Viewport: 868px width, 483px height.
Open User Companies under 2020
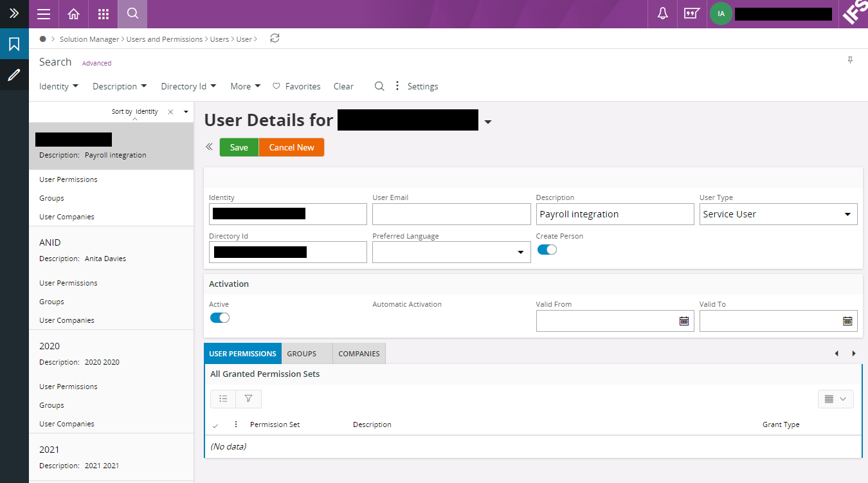tap(67, 424)
